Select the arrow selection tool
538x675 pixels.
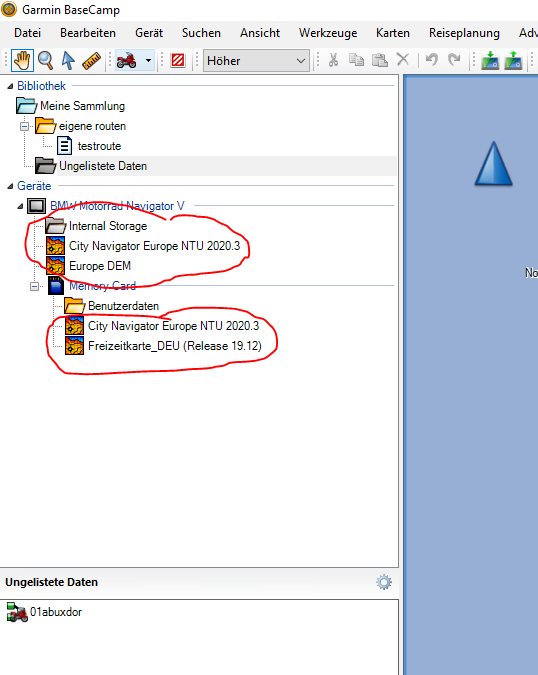click(x=68, y=60)
